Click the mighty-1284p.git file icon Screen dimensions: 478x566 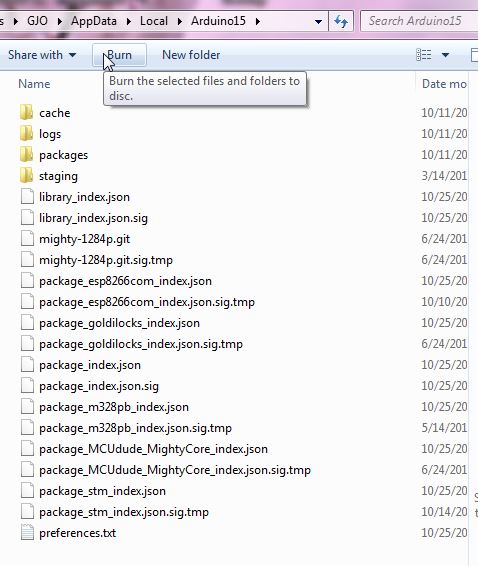(27, 239)
